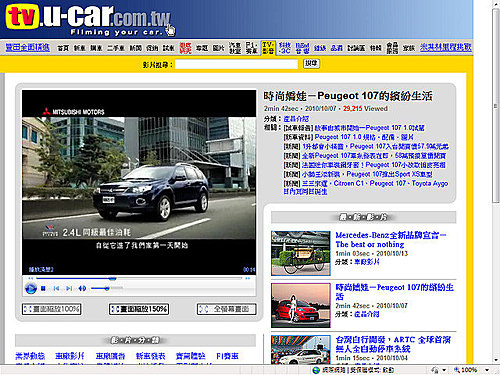Skip to the previous track

click(x=56, y=288)
